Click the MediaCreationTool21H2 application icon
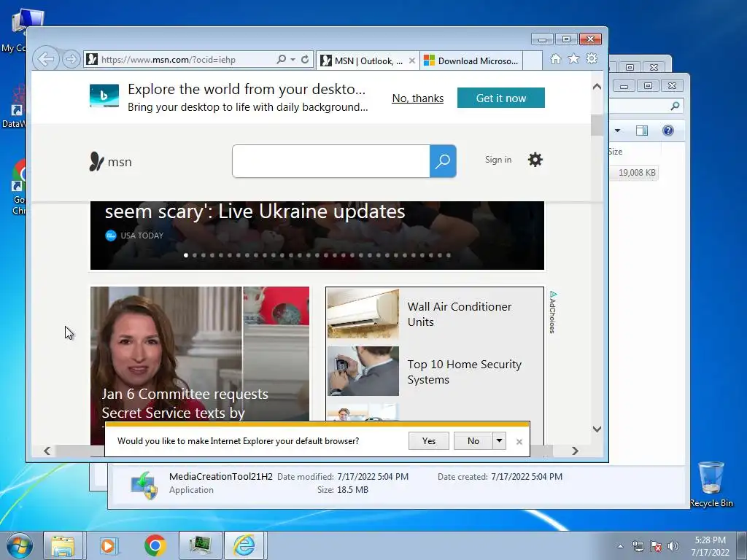 [144, 485]
